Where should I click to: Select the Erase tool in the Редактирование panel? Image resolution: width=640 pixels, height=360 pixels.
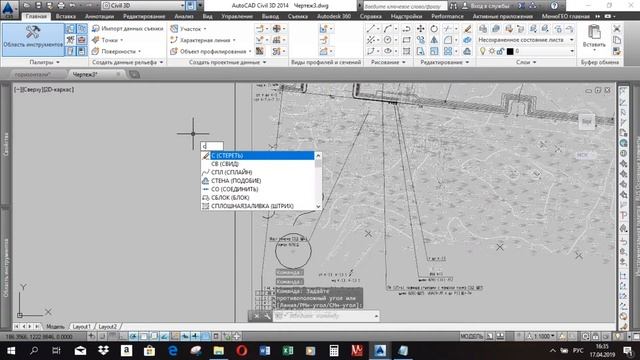pyautogui.click(x=468, y=29)
